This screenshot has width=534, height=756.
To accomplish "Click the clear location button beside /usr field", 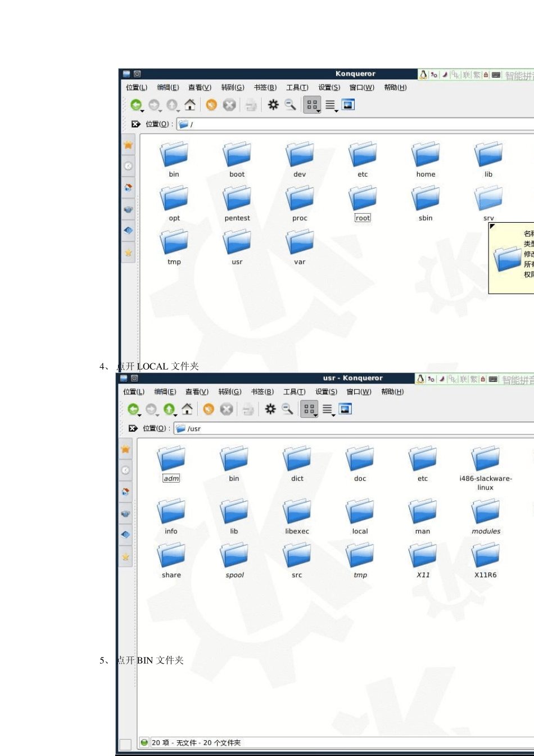I will [x=133, y=428].
